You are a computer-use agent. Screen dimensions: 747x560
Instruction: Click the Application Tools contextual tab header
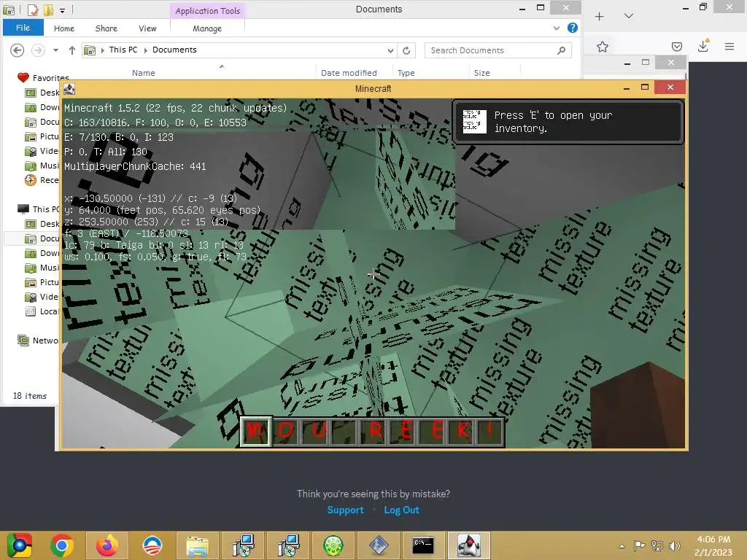click(207, 10)
